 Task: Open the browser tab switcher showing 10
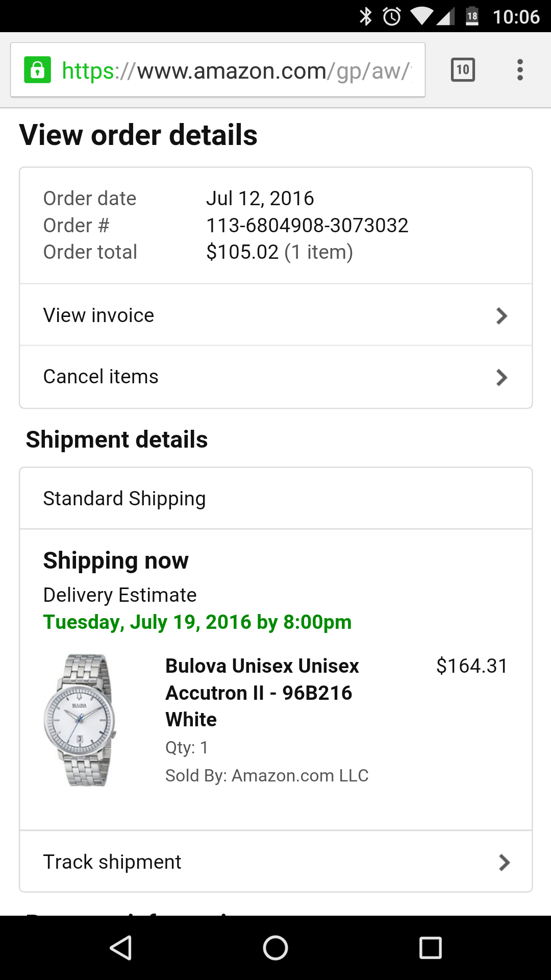(463, 70)
